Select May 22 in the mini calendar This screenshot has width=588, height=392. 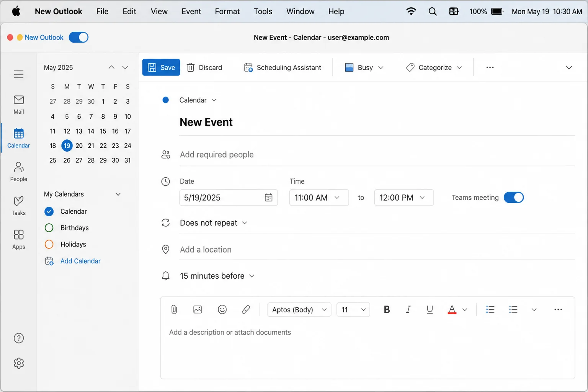[x=103, y=145]
